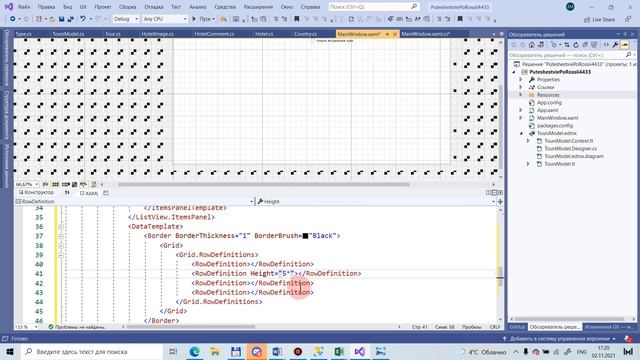Select packages.config in Solution Explorer

click(555, 126)
